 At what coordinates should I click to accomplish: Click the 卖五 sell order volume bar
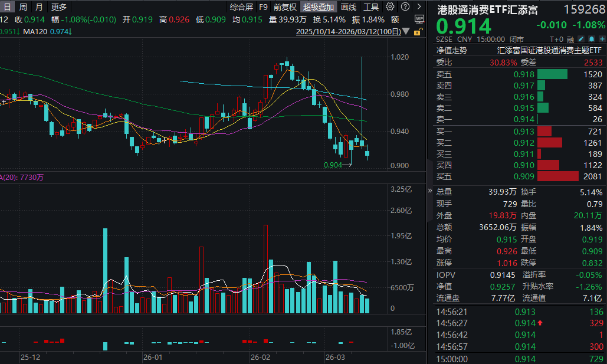click(x=552, y=74)
